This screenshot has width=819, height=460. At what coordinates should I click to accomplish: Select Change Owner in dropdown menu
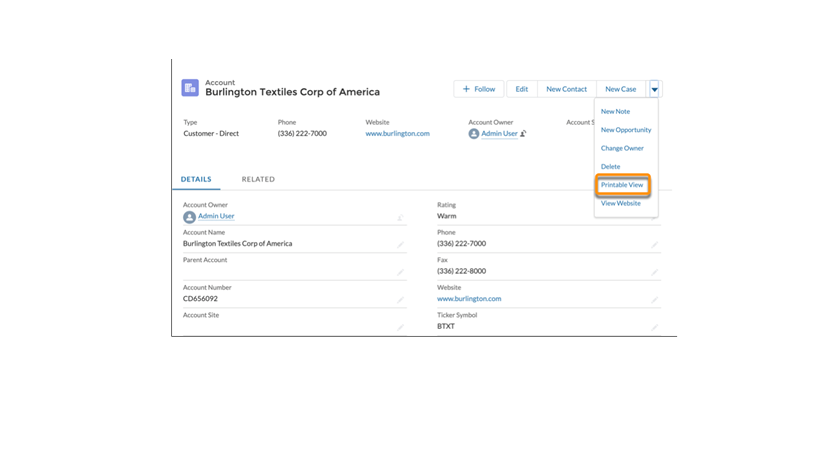(x=622, y=148)
